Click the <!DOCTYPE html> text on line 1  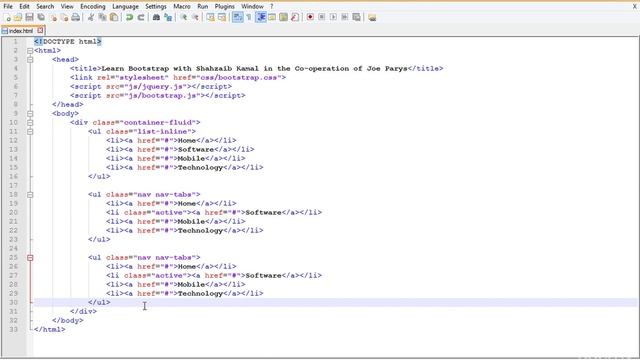click(67, 42)
